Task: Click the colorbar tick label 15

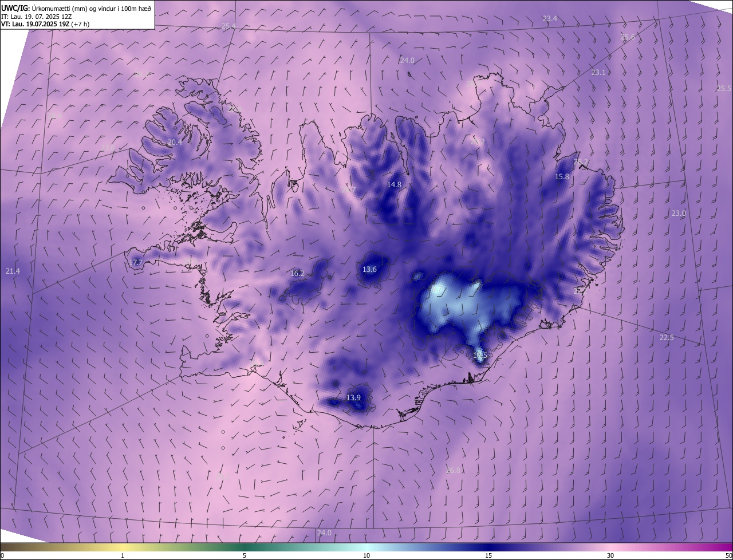Action: [488, 555]
